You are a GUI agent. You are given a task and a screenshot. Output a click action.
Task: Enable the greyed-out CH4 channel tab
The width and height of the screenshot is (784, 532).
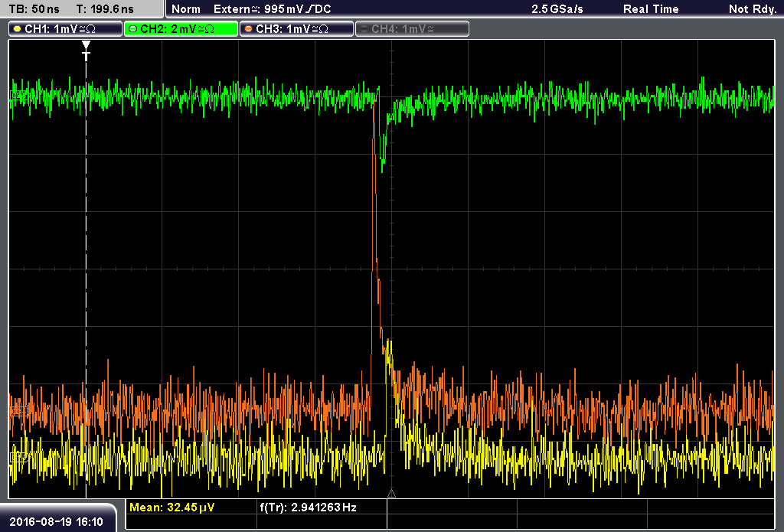(412, 29)
